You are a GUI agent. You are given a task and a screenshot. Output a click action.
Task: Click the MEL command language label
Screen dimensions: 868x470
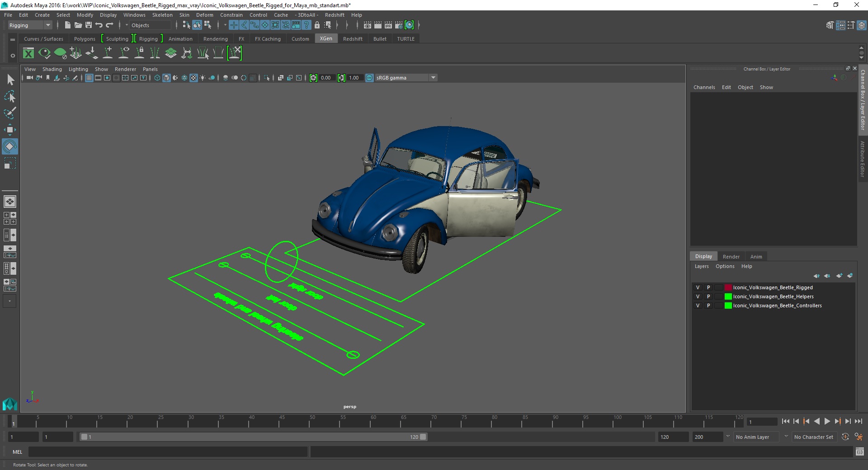(17, 452)
